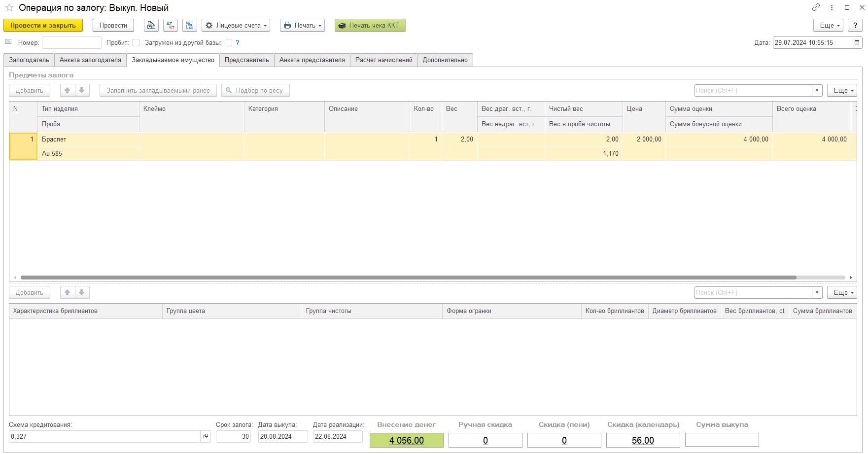Image resolution: width=868 pixels, height=454 pixels.
Task: Click the Форма огранки column header
Action: 512,311
